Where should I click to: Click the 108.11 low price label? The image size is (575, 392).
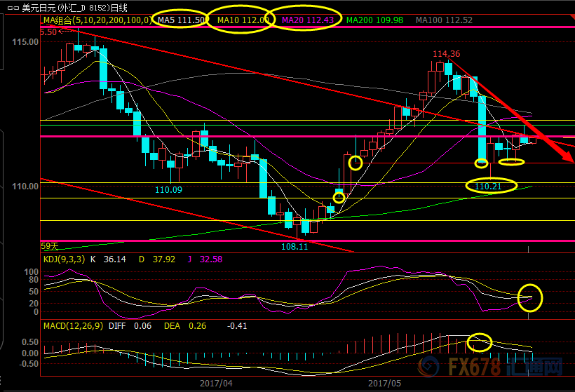295,247
